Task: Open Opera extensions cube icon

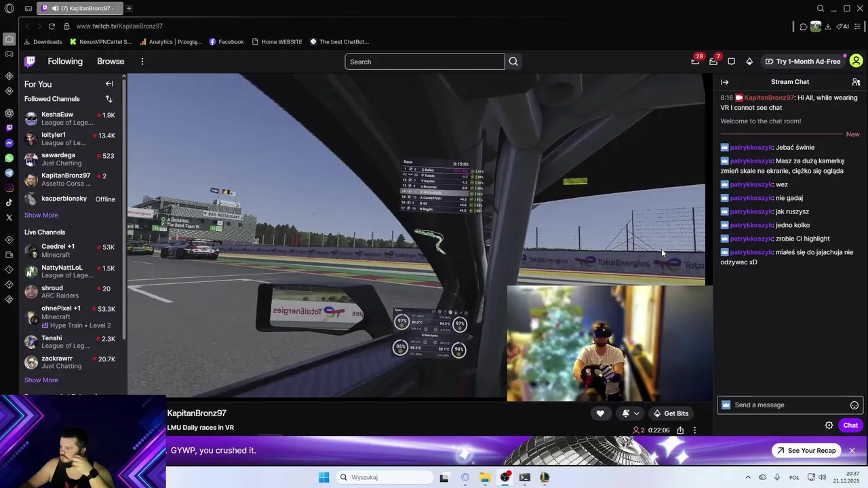Action: 803,26
